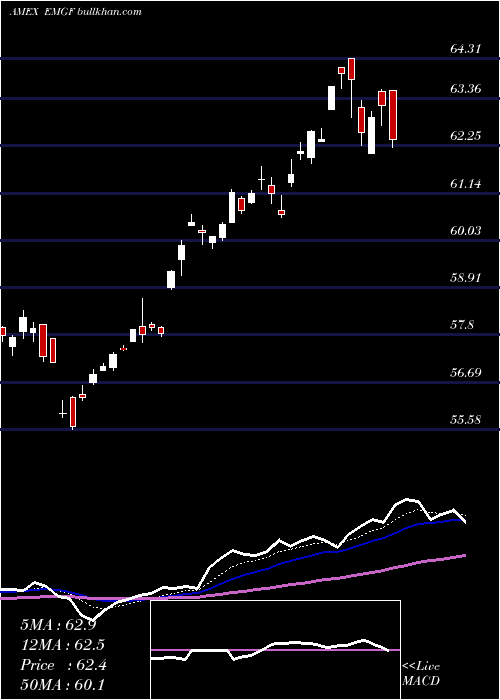Click the 60.03 price level label
This screenshot has width=500, height=700.
466,230
